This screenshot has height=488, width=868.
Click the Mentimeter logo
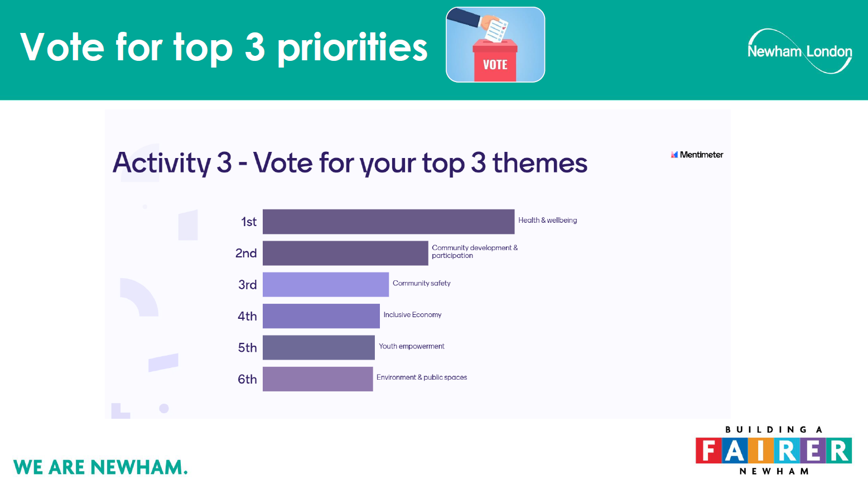(x=697, y=155)
